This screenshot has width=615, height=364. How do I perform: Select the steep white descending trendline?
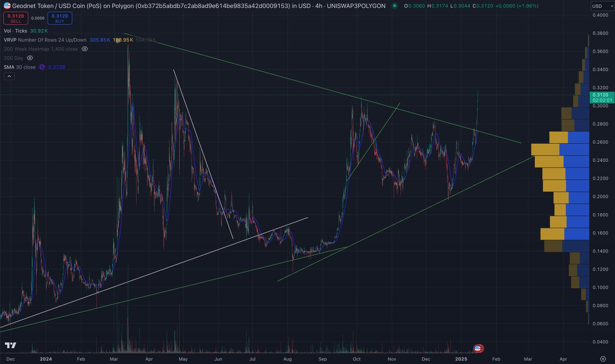tap(203, 154)
